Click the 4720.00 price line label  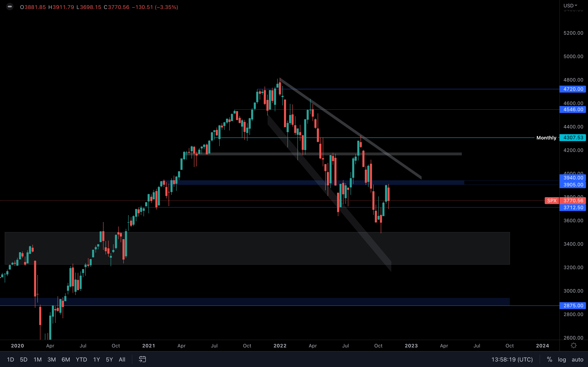pyautogui.click(x=573, y=89)
